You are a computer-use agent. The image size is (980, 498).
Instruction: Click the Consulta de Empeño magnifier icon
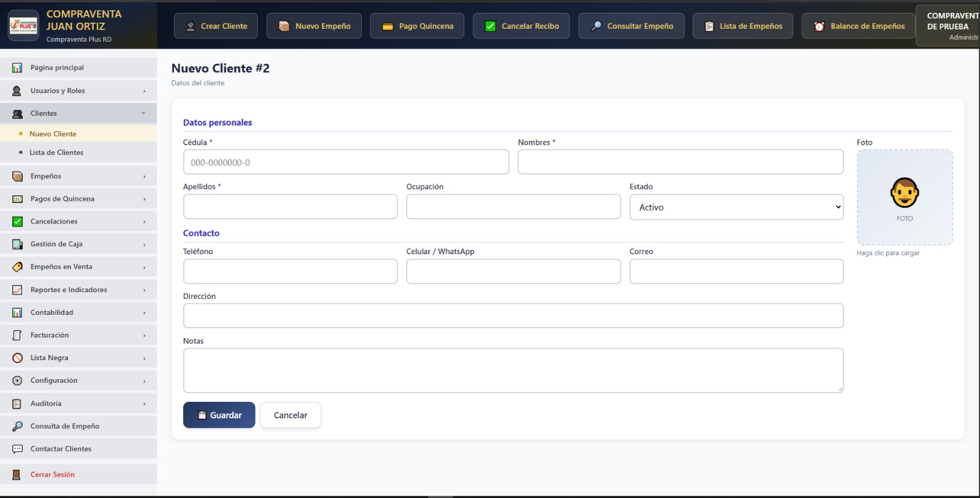pyautogui.click(x=17, y=426)
